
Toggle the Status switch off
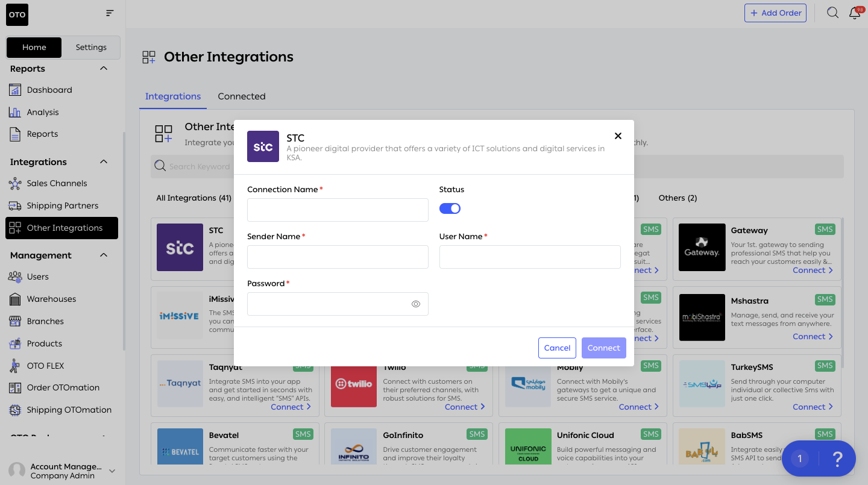(450, 208)
